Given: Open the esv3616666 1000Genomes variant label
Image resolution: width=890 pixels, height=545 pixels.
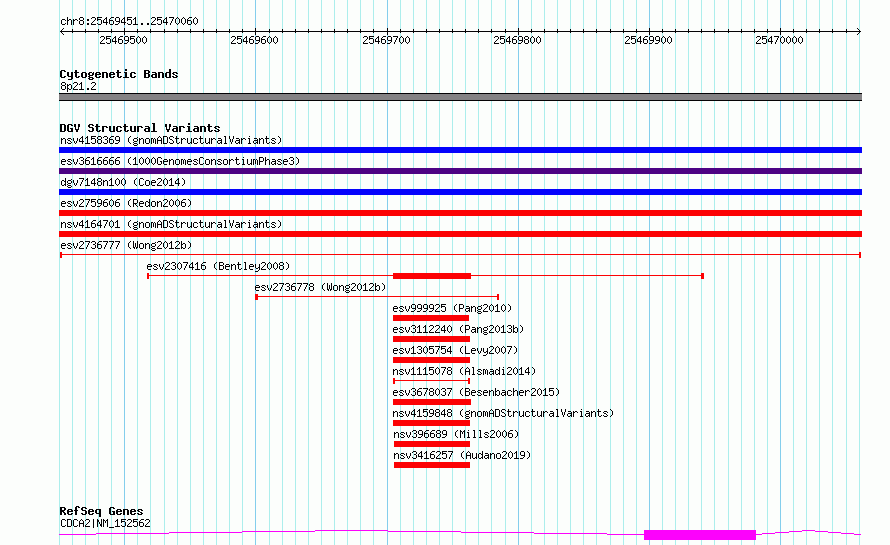Looking at the screenshot, I should (180, 161).
